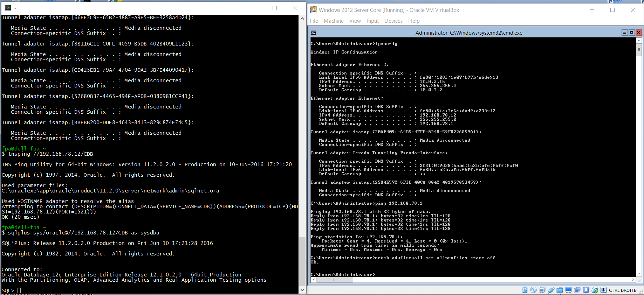Click the terminal icon in left window title bar
This screenshot has height=295, width=644.
(x=8, y=8)
